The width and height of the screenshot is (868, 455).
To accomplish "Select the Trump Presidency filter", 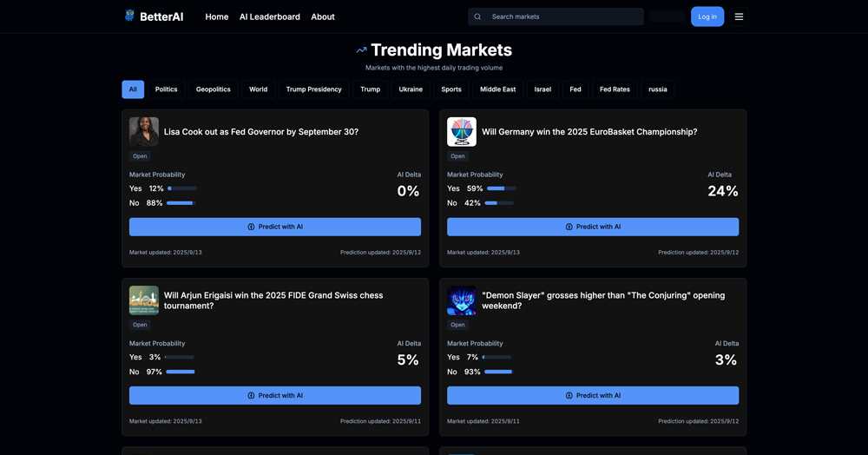I will tap(314, 89).
